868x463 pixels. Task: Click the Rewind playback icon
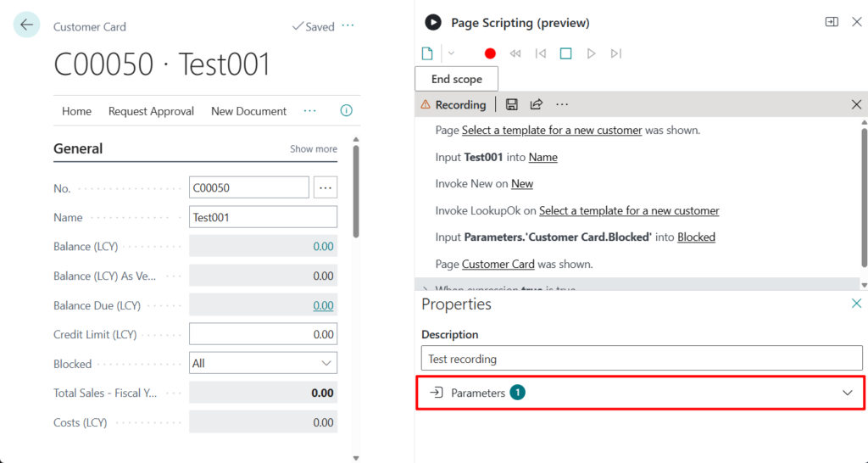pos(515,53)
